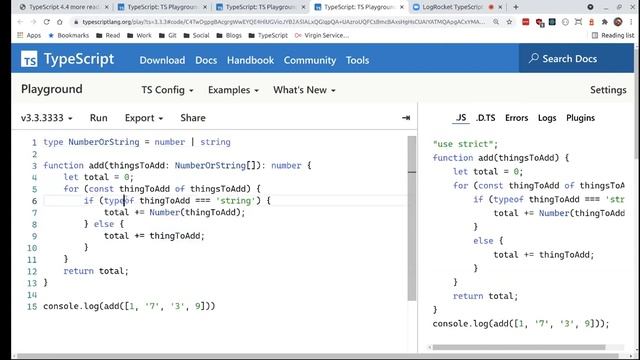This screenshot has width=640, height=360.
Task: Open the Download page
Action: tap(162, 60)
